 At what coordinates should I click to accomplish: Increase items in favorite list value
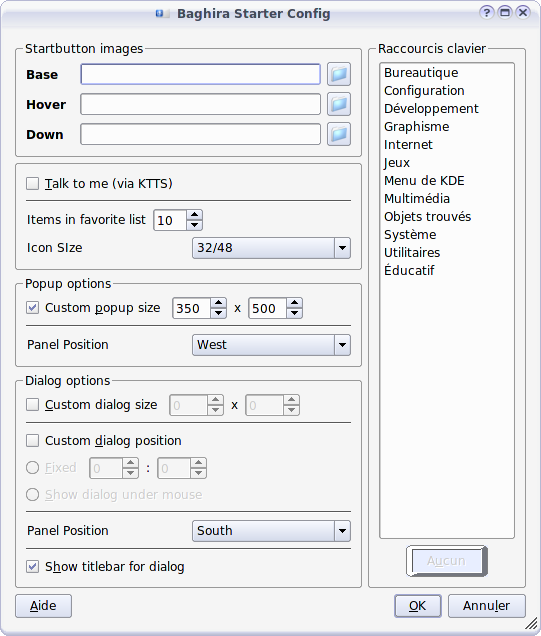pos(195,215)
